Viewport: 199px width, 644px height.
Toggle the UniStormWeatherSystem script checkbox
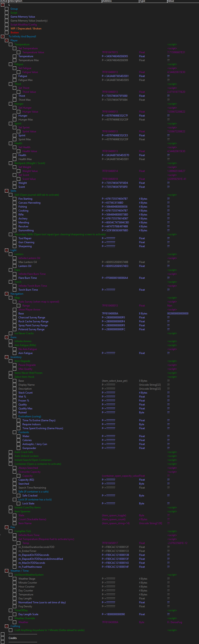(11, 575)
